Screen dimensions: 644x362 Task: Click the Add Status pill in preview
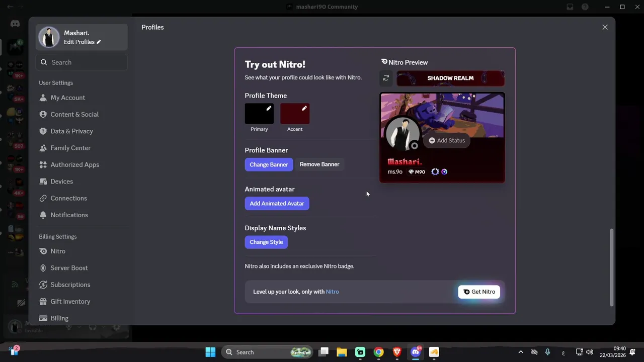tap(447, 140)
